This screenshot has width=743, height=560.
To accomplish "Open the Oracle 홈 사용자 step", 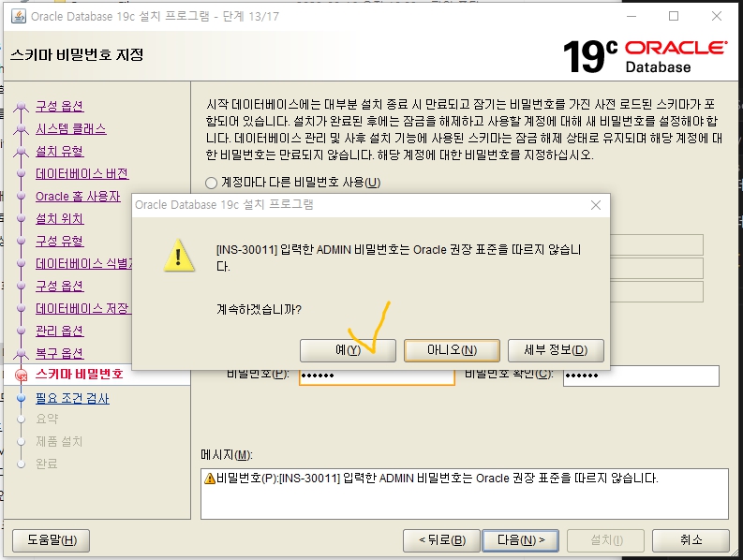I will (78, 196).
